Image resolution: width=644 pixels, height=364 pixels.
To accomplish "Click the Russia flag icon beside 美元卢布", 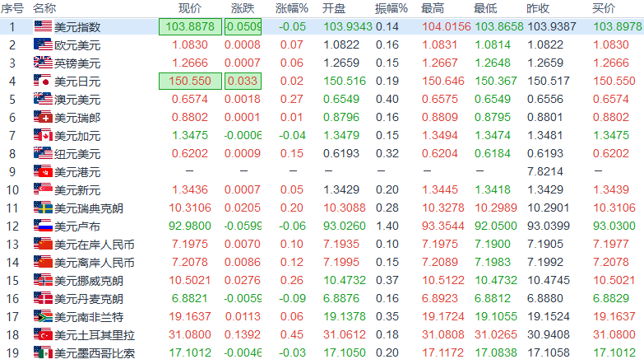I will (x=43, y=226).
